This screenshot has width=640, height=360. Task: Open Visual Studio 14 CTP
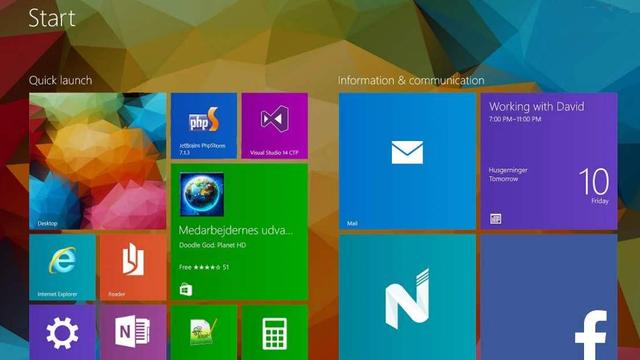coord(275,126)
